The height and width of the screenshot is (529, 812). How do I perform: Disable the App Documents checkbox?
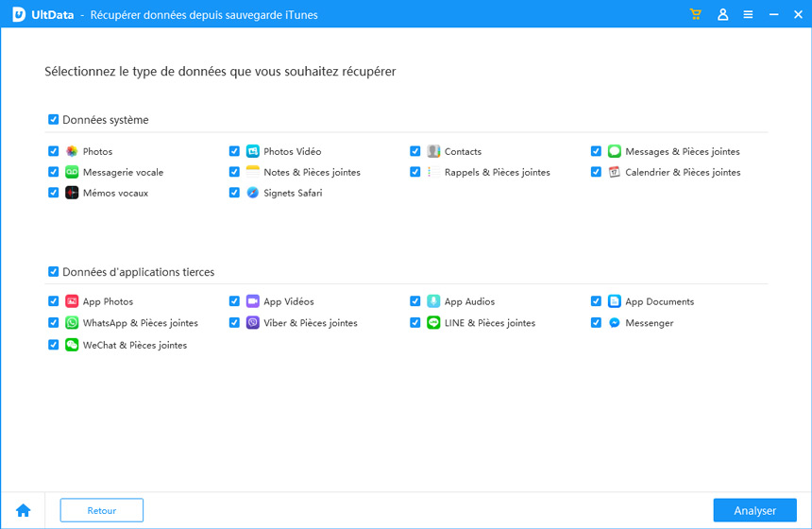point(597,301)
